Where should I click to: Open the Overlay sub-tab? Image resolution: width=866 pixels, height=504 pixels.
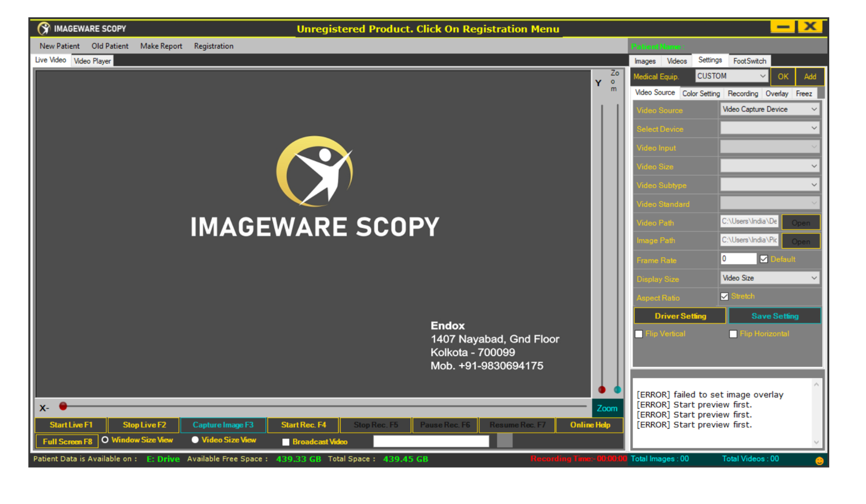[x=777, y=94]
